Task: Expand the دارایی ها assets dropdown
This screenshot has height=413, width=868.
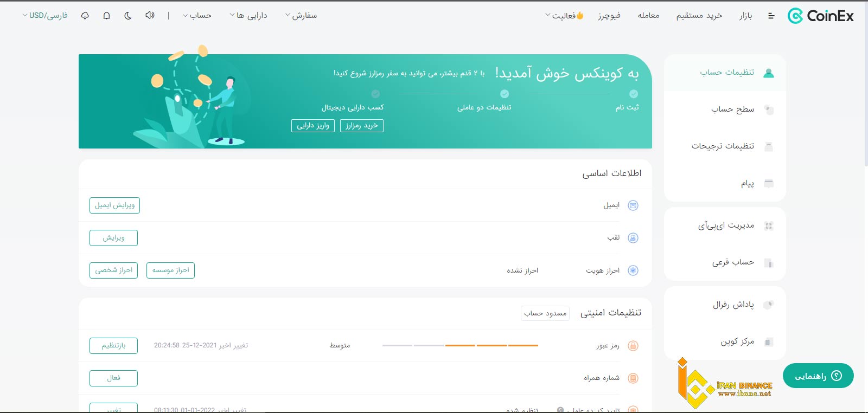Action: click(x=248, y=16)
